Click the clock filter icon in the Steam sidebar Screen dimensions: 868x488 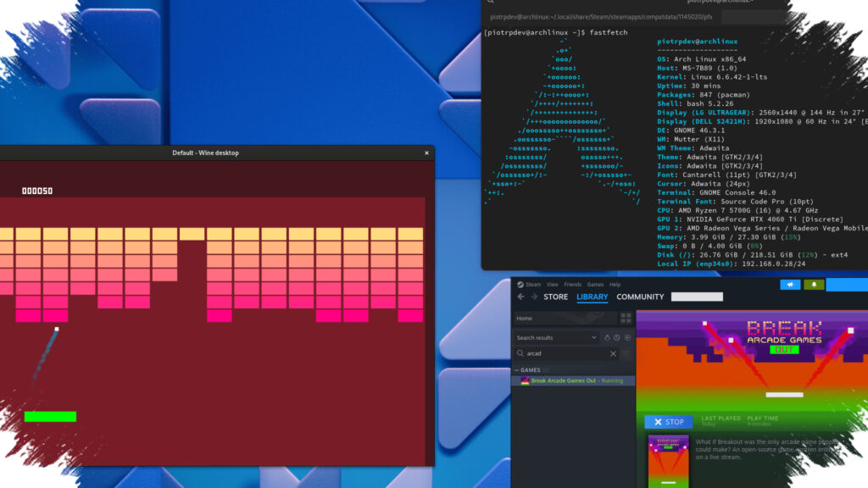click(617, 337)
